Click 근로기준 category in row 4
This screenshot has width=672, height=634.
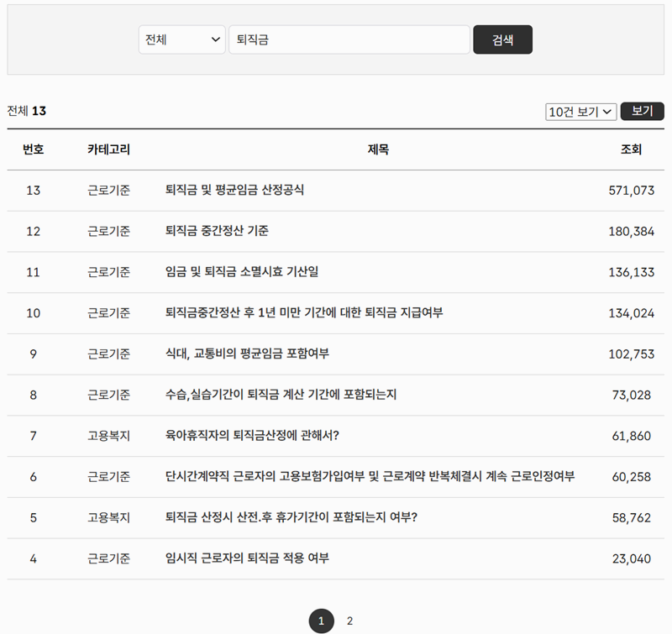108,558
